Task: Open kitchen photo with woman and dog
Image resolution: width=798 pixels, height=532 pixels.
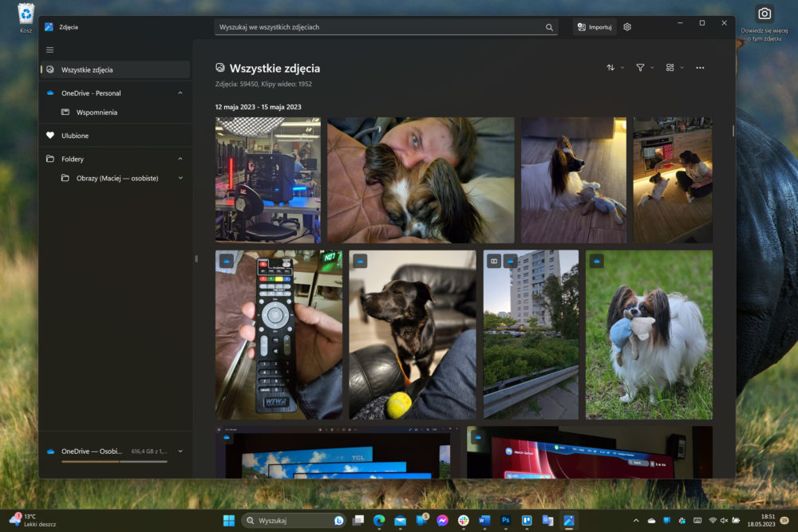Action: (673, 180)
